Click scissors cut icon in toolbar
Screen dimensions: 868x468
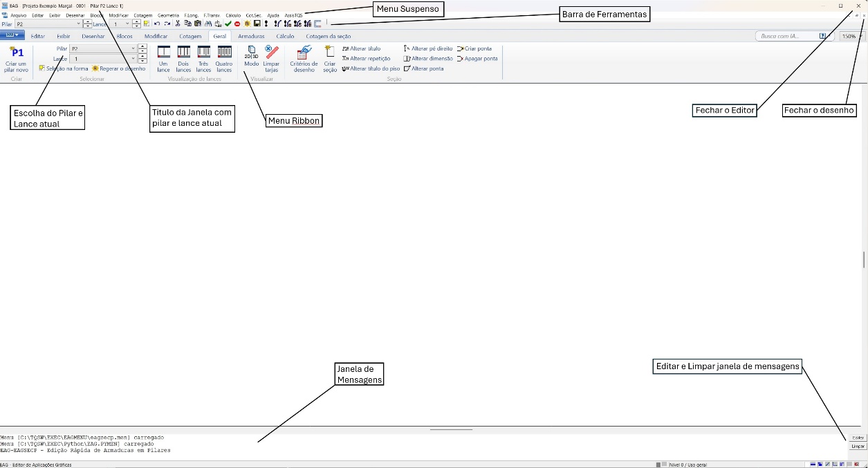(x=178, y=24)
